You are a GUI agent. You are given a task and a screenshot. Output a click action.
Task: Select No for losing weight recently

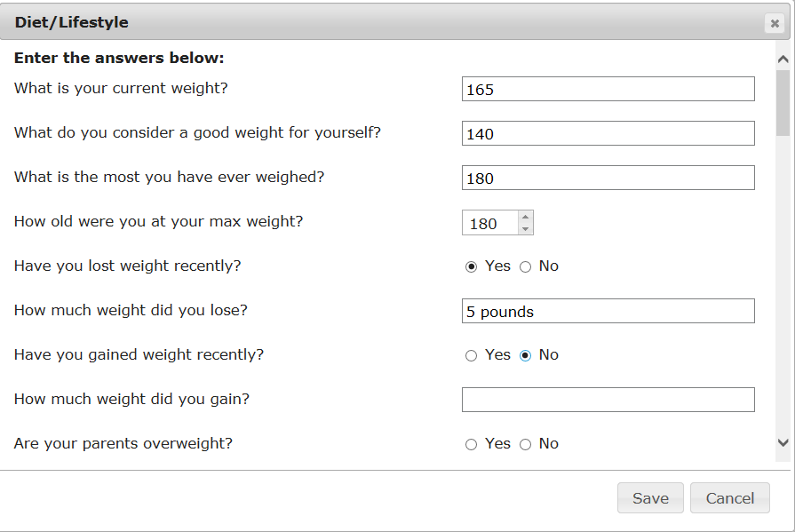tap(524, 266)
